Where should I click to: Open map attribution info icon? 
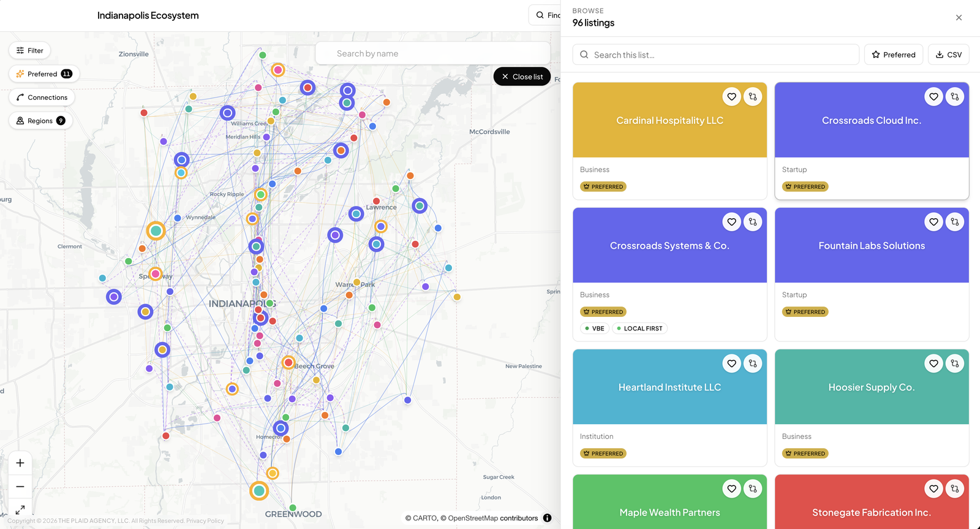[x=547, y=518]
